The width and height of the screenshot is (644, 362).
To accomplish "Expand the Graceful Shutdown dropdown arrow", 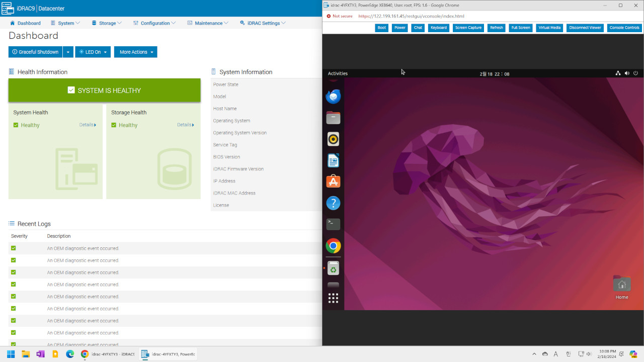I will point(68,52).
